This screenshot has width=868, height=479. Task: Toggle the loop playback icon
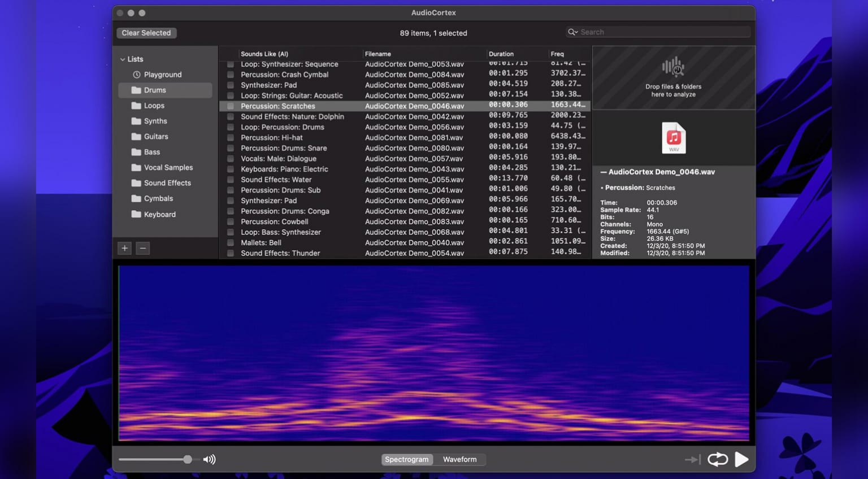pos(718,459)
